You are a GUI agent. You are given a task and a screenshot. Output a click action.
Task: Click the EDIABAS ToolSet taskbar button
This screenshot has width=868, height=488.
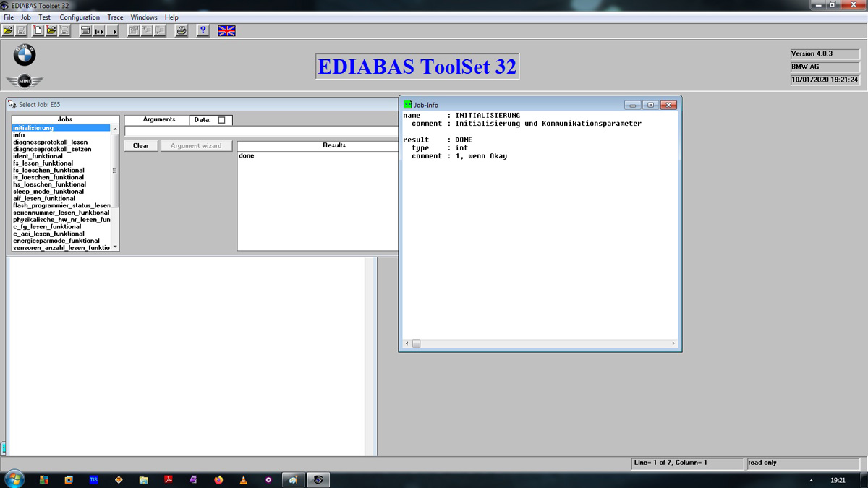(318, 479)
